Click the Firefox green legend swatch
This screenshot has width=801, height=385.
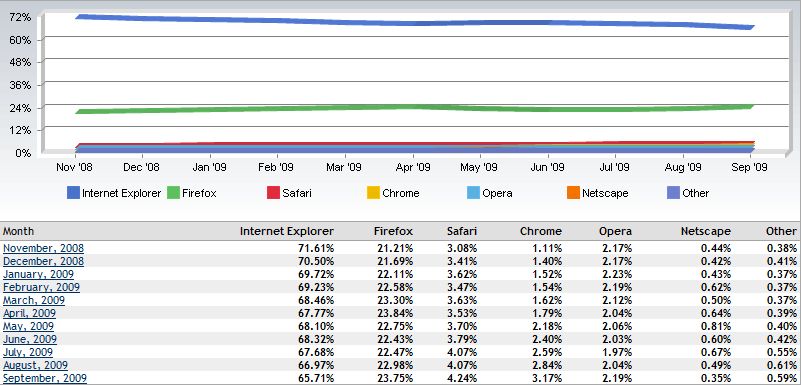pos(174,193)
